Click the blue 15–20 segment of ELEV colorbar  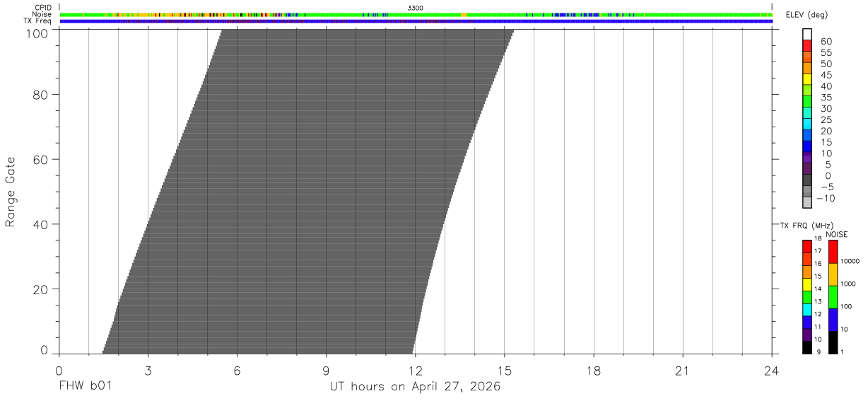807,135
